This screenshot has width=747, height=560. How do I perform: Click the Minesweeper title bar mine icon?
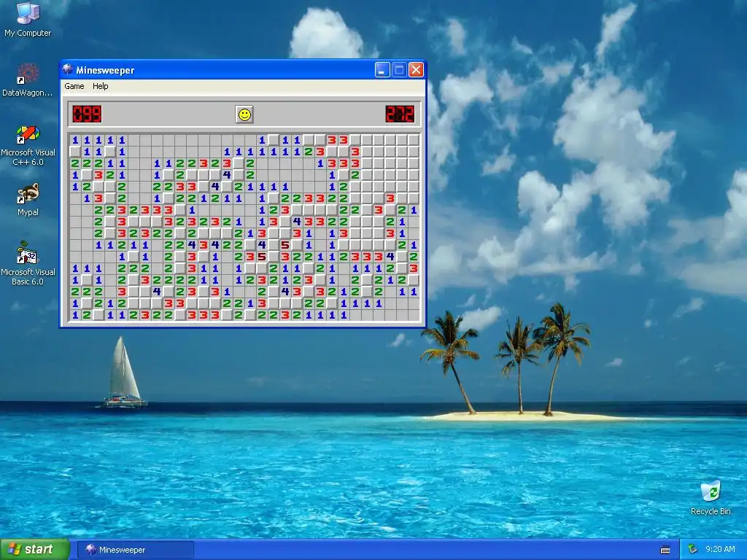coord(68,70)
